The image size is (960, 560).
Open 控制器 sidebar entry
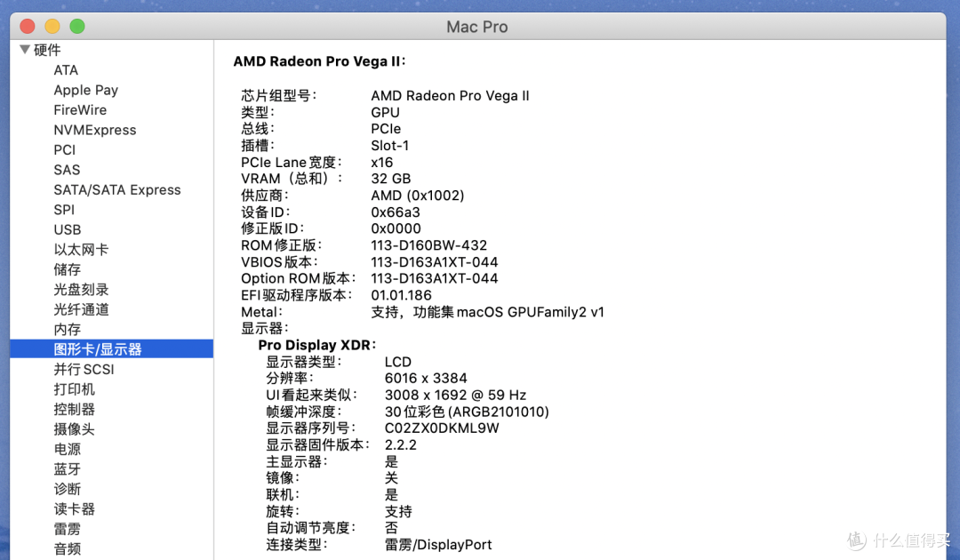(x=74, y=410)
